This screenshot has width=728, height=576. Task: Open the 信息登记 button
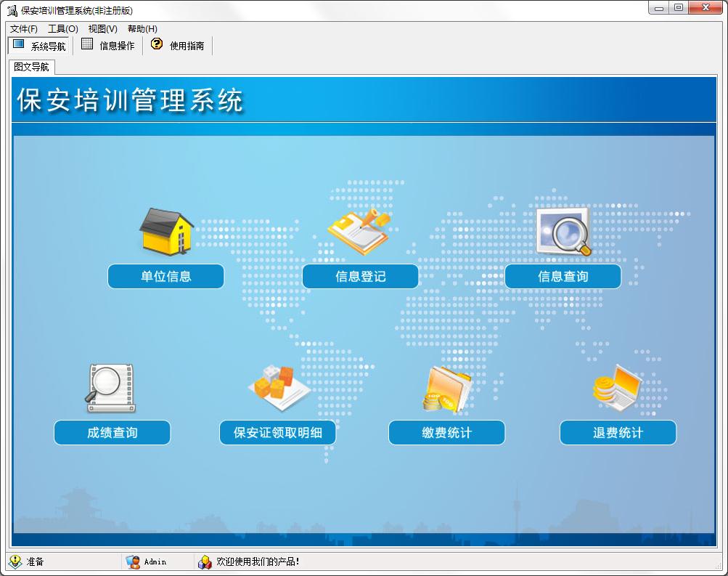pyautogui.click(x=360, y=277)
